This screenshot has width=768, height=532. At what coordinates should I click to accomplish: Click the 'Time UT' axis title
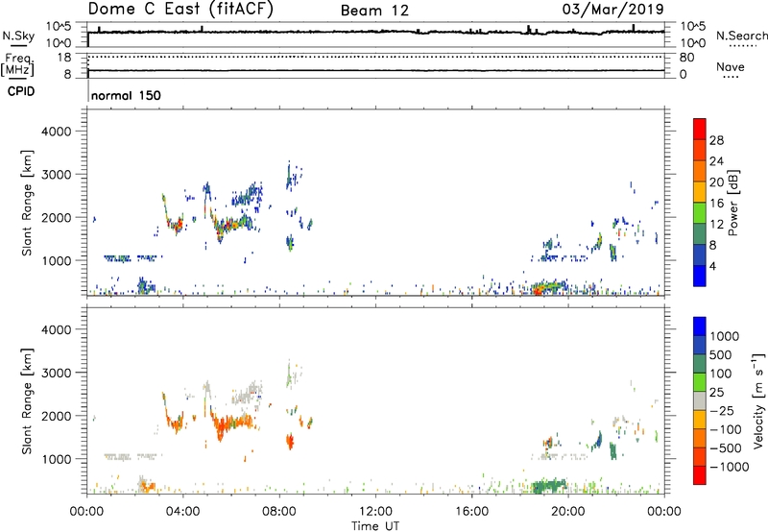click(375, 526)
